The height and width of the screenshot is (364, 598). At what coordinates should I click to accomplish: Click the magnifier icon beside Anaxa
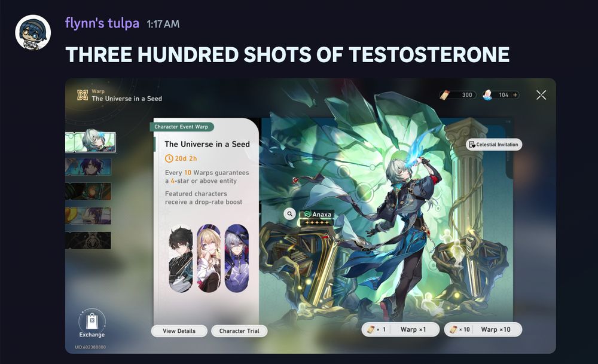[290, 214]
